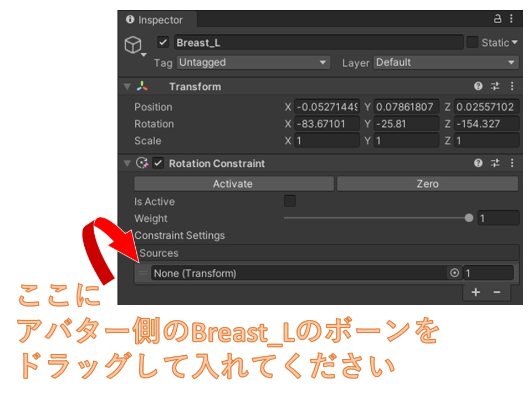This screenshot has width=532, height=399.
Task: Open the Layer dropdown Default
Action: click(x=446, y=63)
